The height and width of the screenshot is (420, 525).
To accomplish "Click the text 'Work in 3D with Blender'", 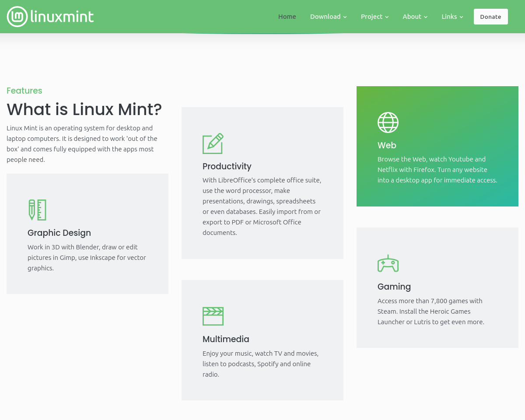I will [64, 247].
